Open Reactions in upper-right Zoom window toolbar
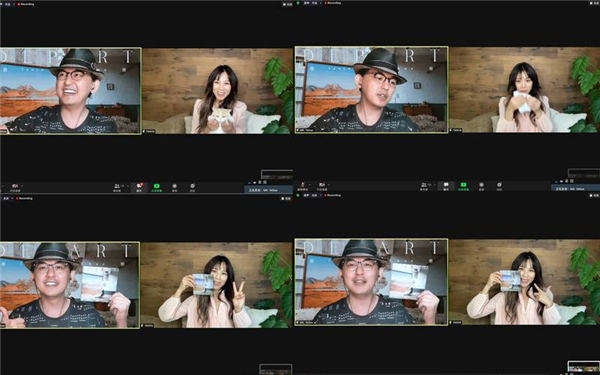This screenshot has height=375, width=600. click(499, 186)
